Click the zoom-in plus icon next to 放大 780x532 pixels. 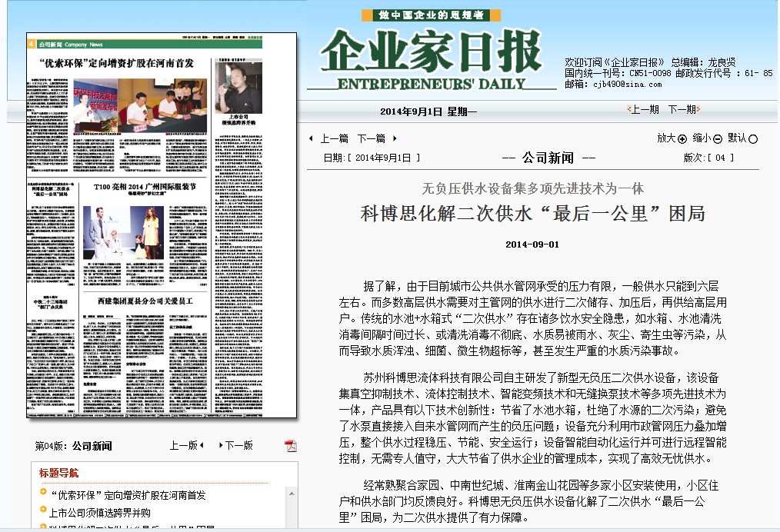(682, 139)
